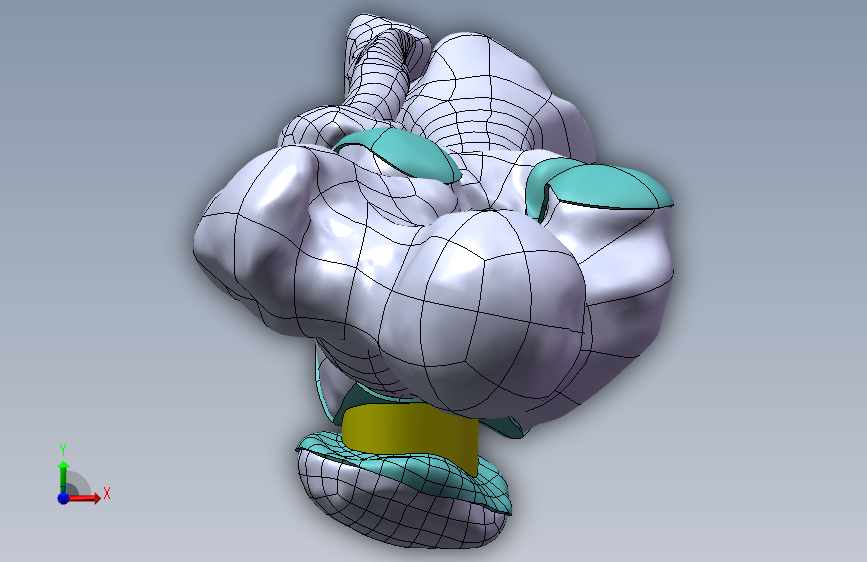Click the green Y axis arrow of the triad
The height and width of the screenshot is (562, 867).
coord(64,477)
